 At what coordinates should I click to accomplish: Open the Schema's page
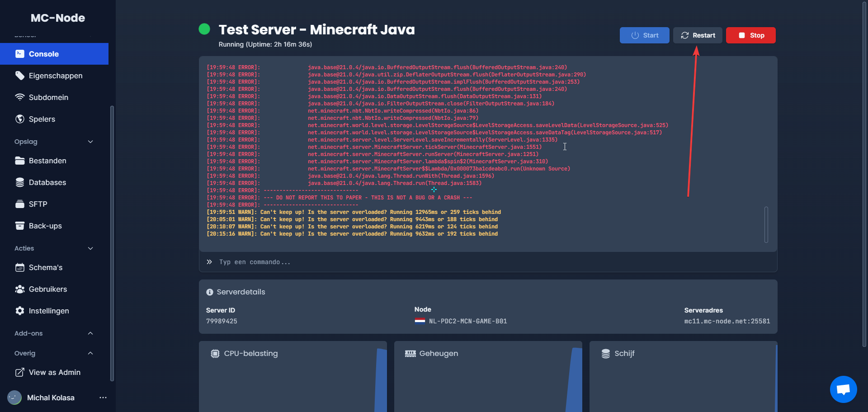click(54, 267)
